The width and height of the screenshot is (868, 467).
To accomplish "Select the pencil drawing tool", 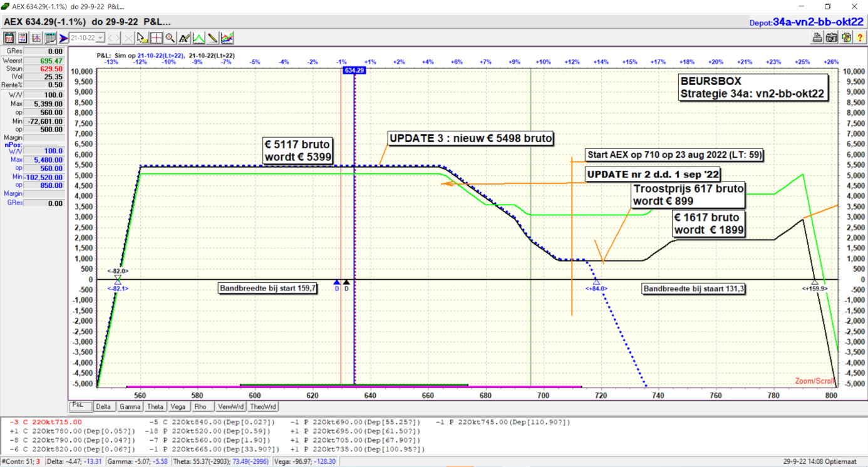I will click(213, 38).
